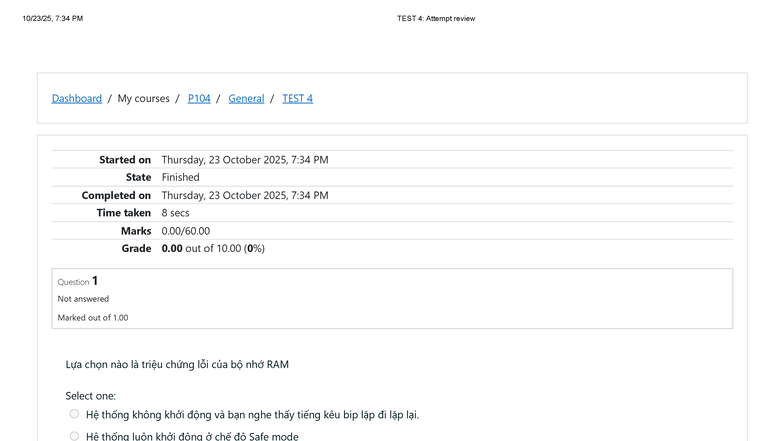Click the page title 'TEST 4: Attempt review'
This screenshot has height=441, width=784.
tap(436, 18)
